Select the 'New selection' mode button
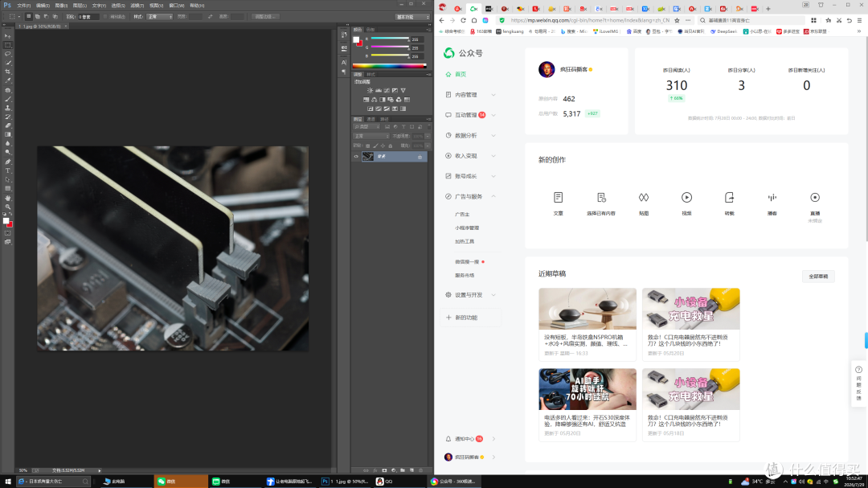The image size is (868, 488). pos(29,17)
